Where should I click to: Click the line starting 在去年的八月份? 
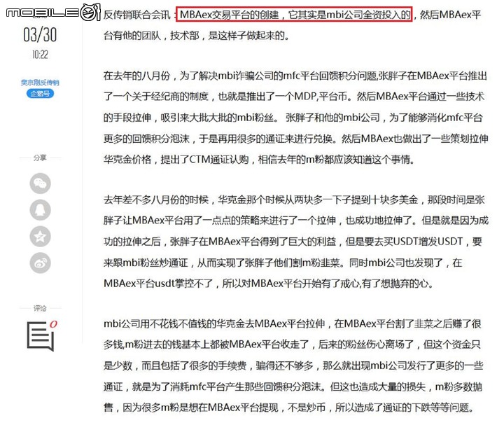tap(295, 76)
